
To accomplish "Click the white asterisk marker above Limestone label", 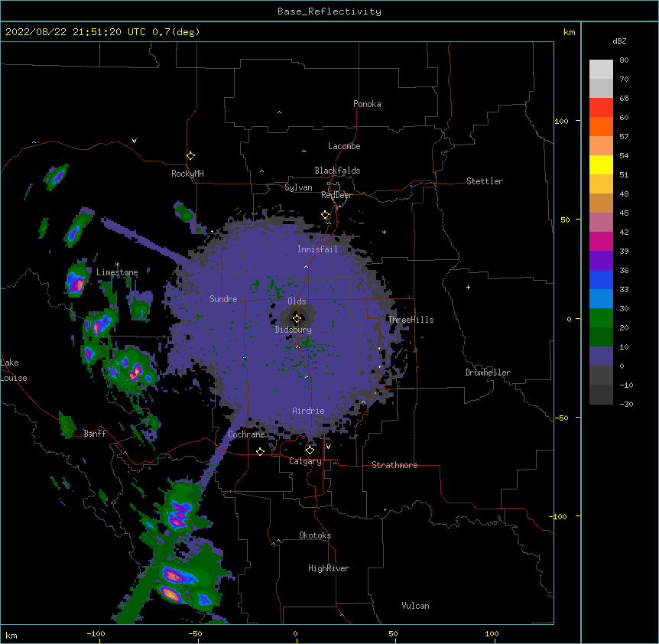I will coord(117,265).
